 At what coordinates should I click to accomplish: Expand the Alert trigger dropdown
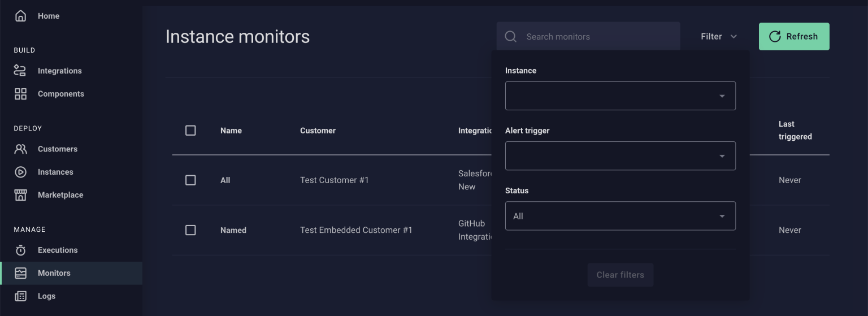tap(620, 156)
